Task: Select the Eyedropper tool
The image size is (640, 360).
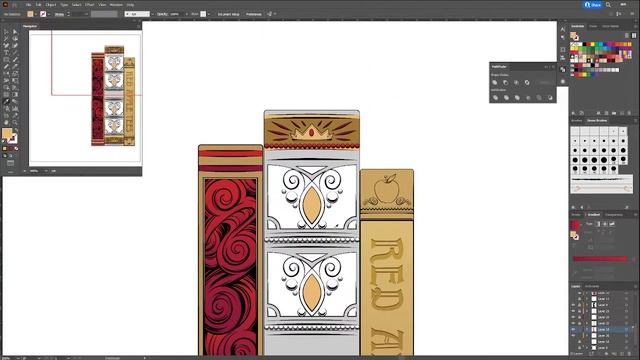Action: 7,101
